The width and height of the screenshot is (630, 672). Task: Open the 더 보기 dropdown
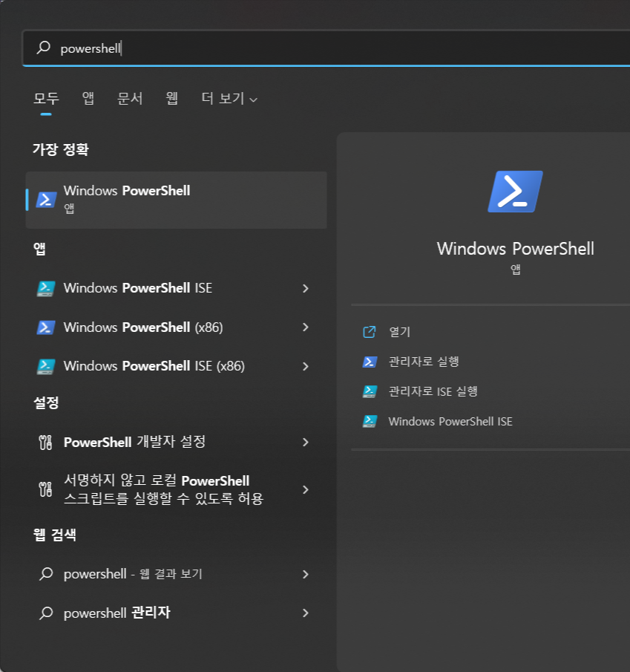click(x=229, y=99)
